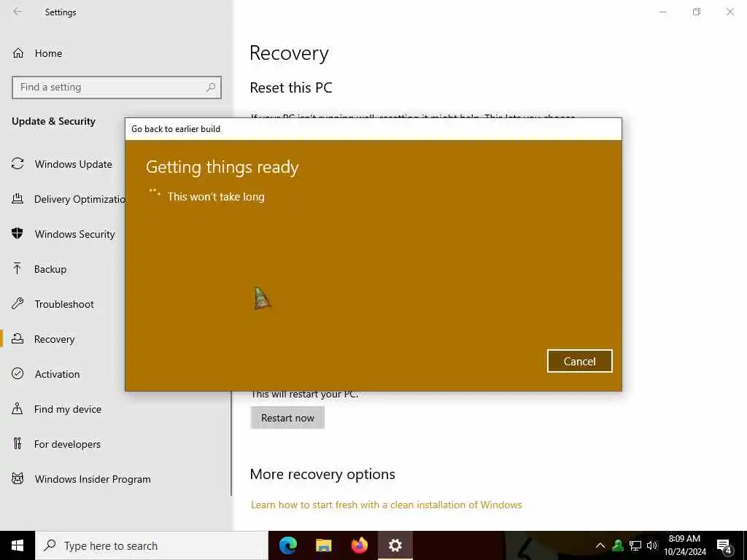Click the Backup arrow icon
Image resolution: width=747 pixels, height=560 pixels.
pyautogui.click(x=18, y=268)
